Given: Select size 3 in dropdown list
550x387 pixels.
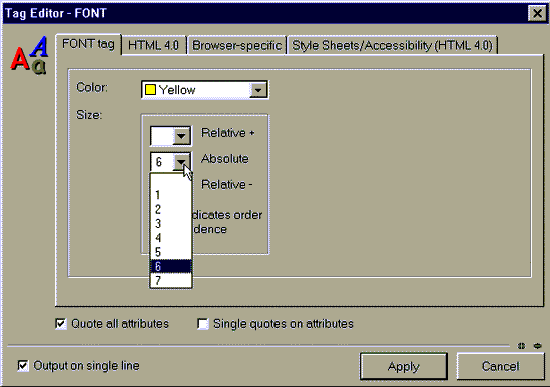Looking at the screenshot, I should point(171,223).
